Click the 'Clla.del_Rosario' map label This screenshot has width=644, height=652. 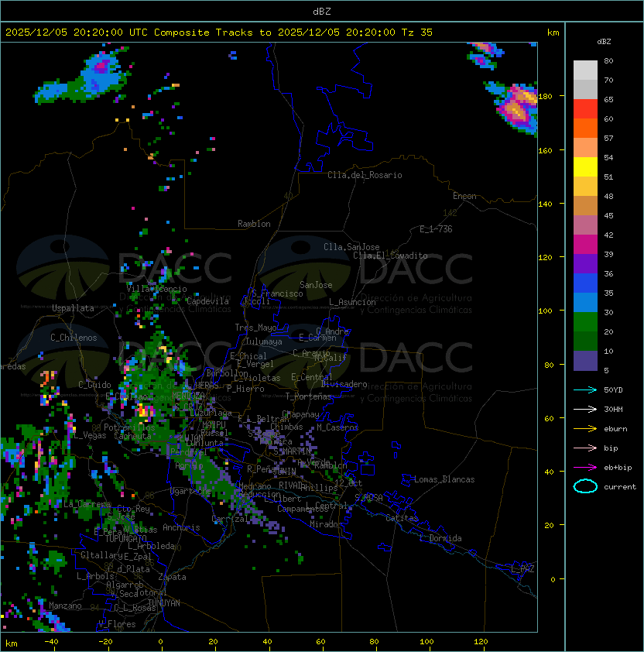coord(365,175)
